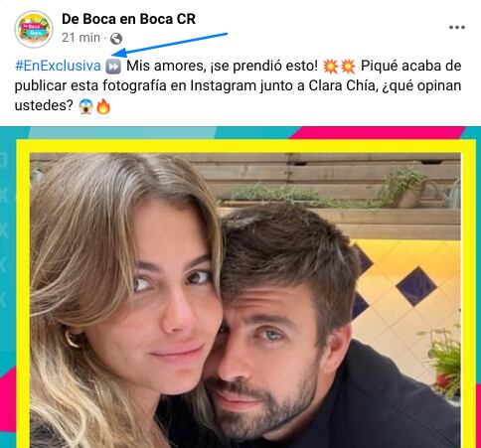Click the yellow frame border of the image

pos(245,146)
